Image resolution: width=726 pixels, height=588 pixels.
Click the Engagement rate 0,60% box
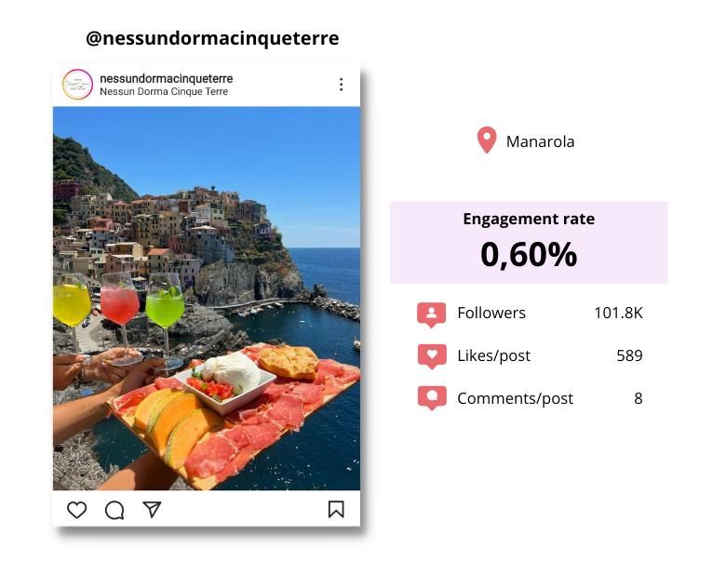click(529, 243)
